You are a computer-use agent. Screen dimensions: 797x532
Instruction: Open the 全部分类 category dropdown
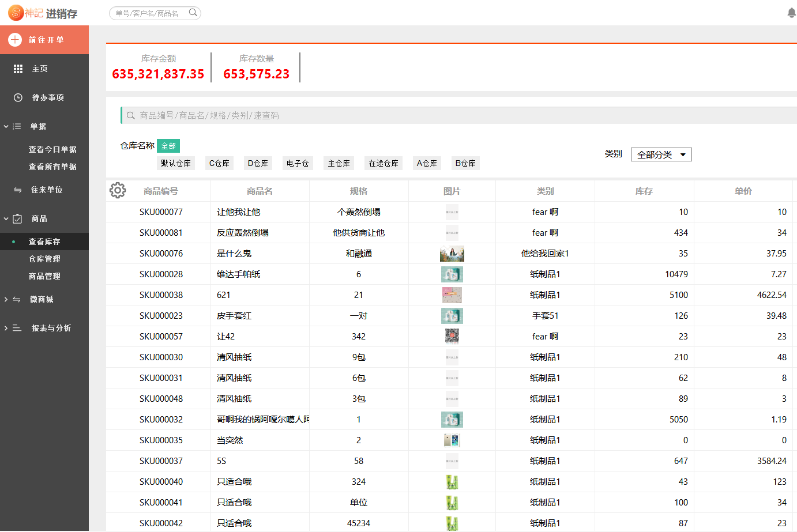coord(661,154)
